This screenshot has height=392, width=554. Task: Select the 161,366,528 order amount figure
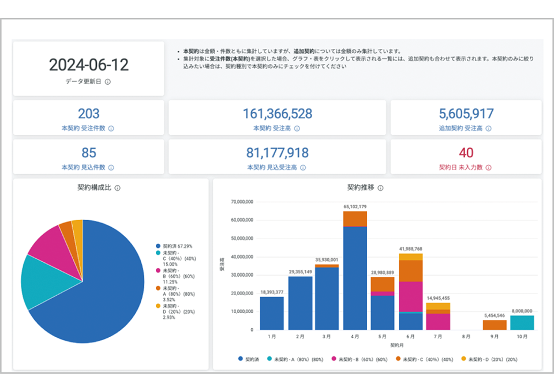[x=277, y=114]
